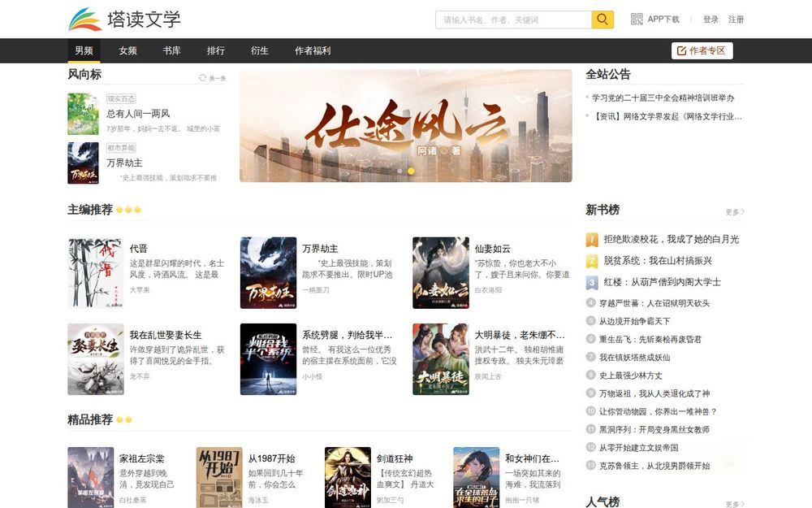
Task: Open 史上最强少林方丈
Action: (630, 376)
